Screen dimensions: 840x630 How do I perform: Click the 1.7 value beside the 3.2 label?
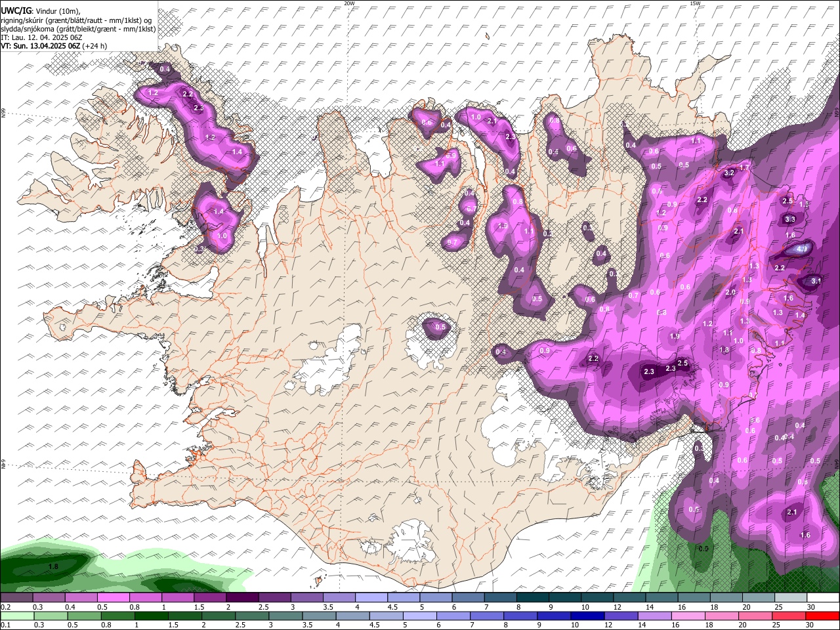[744, 168]
